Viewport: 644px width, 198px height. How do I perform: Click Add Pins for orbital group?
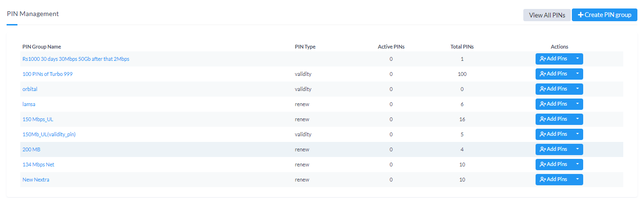(553, 89)
